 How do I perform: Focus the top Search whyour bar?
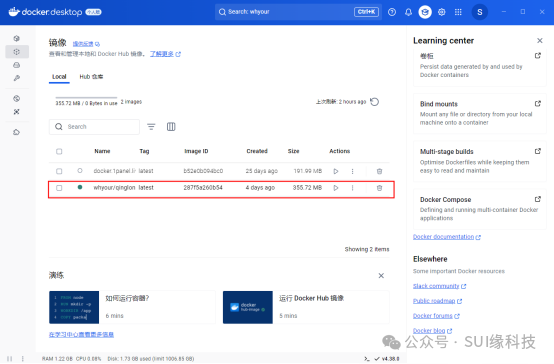point(298,12)
